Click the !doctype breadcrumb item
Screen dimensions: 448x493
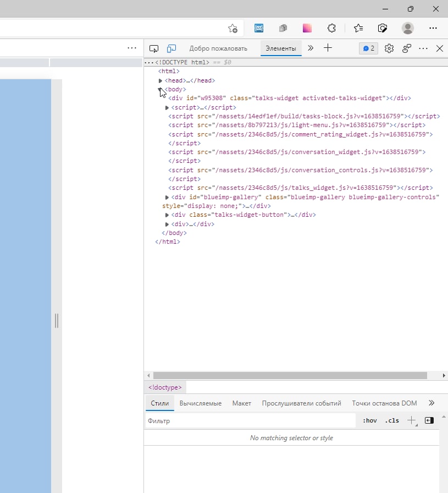(165, 387)
